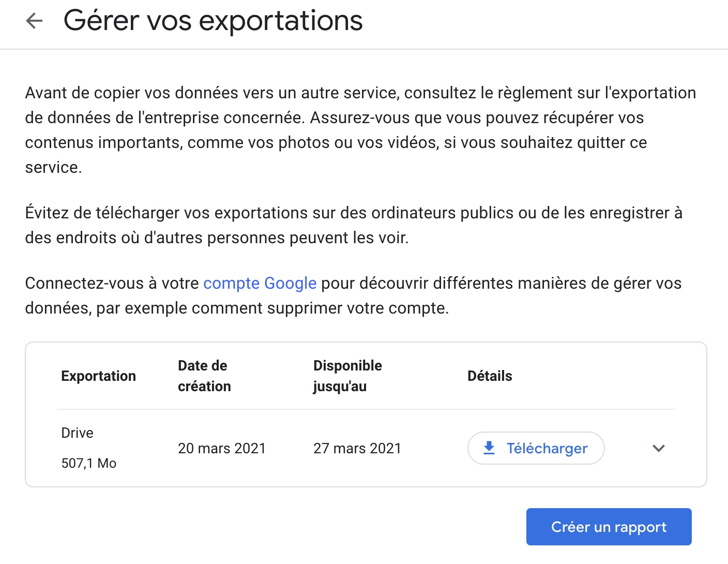Expand the Drive export details chevron

pos(658,448)
